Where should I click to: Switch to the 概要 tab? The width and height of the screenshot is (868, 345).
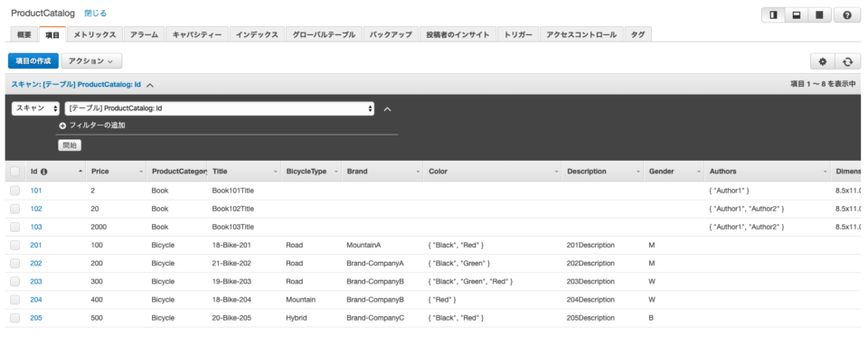[24, 34]
